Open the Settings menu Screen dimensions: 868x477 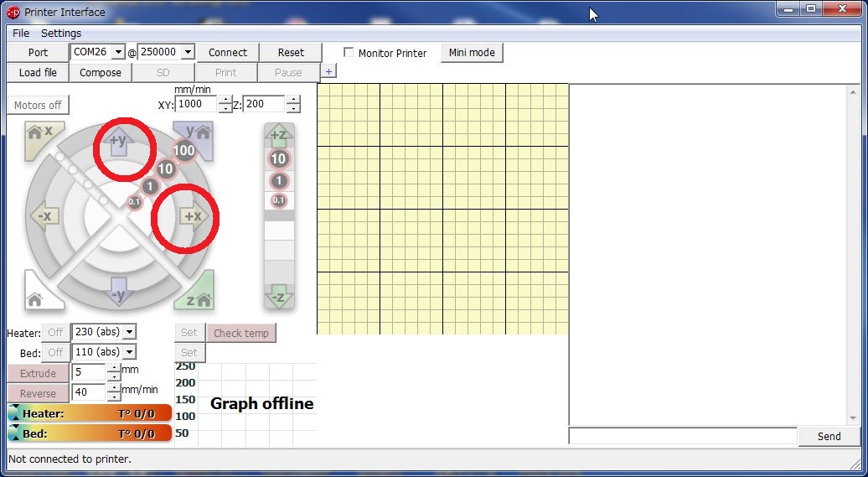(61, 34)
